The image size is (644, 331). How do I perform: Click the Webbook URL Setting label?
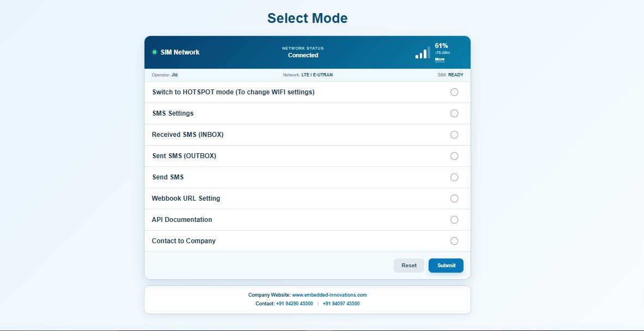click(186, 198)
